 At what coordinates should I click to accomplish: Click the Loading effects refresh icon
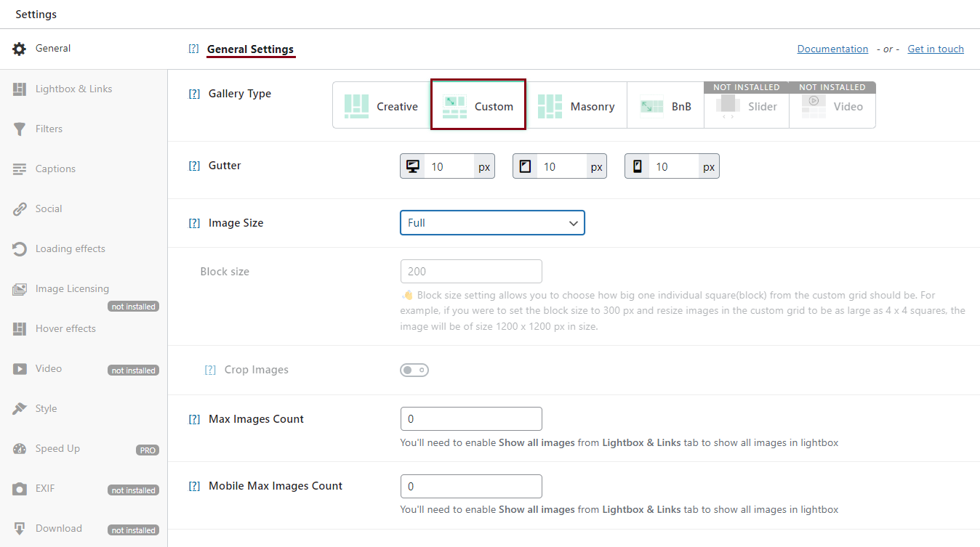[x=20, y=249]
